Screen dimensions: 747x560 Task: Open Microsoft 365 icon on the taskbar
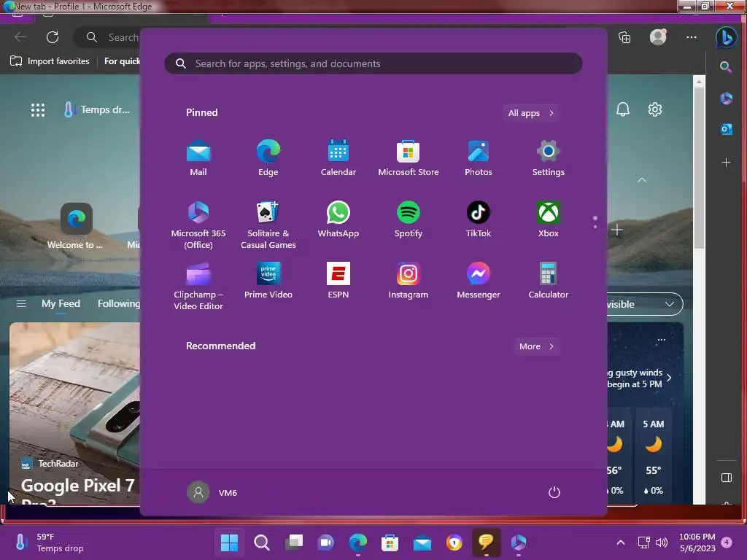(x=519, y=542)
